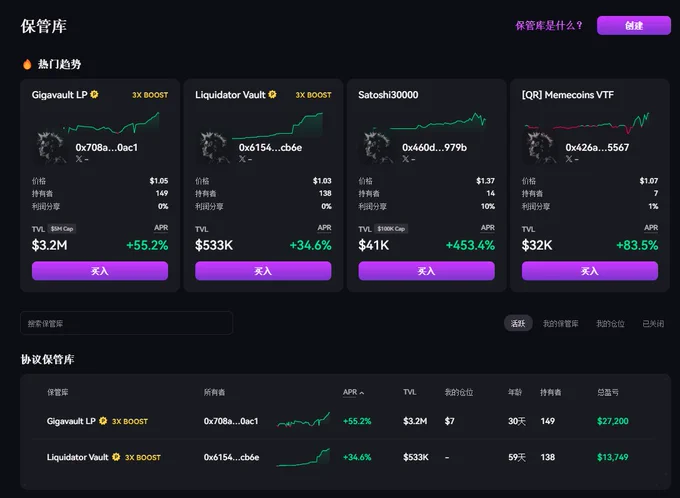This screenshot has height=498, width=680.
Task: Click $13,749 profit value
Action: click(x=612, y=457)
